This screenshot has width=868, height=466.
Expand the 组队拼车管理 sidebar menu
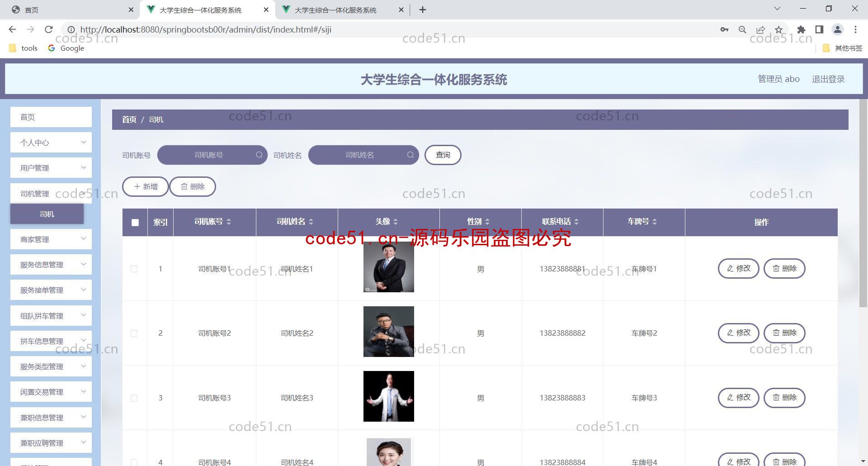pyautogui.click(x=51, y=315)
